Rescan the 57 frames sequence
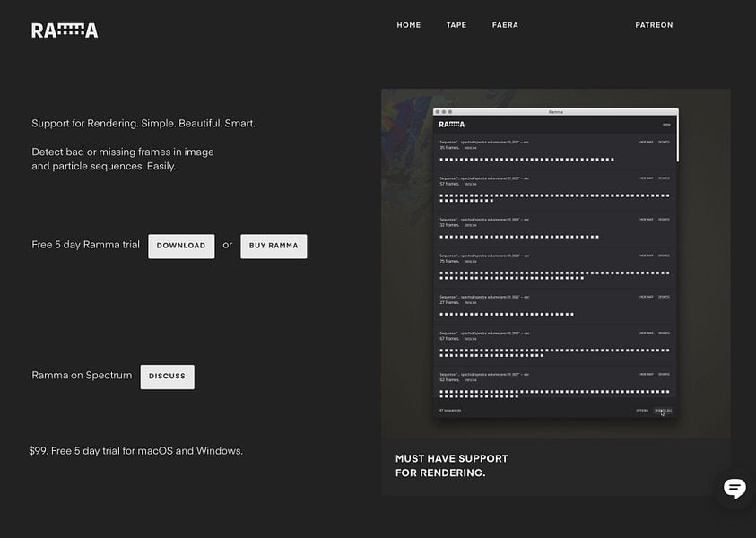 tap(471, 184)
